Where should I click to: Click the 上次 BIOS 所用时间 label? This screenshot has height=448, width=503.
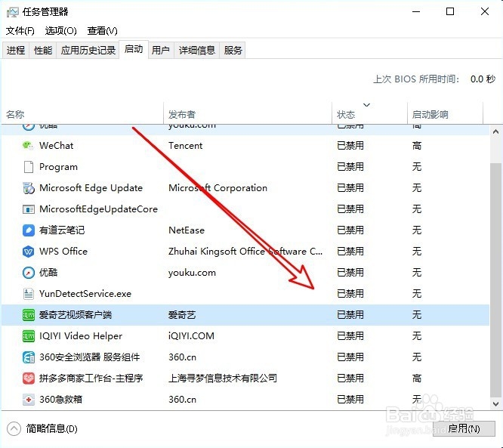(416, 79)
